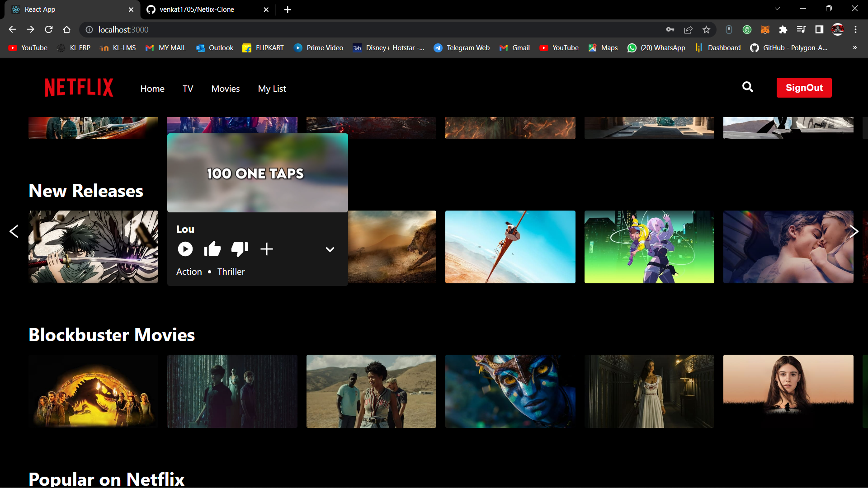The image size is (868, 488).
Task: Open the woman in white dress thumbnail
Action: pyautogui.click(x=649, y=391)
